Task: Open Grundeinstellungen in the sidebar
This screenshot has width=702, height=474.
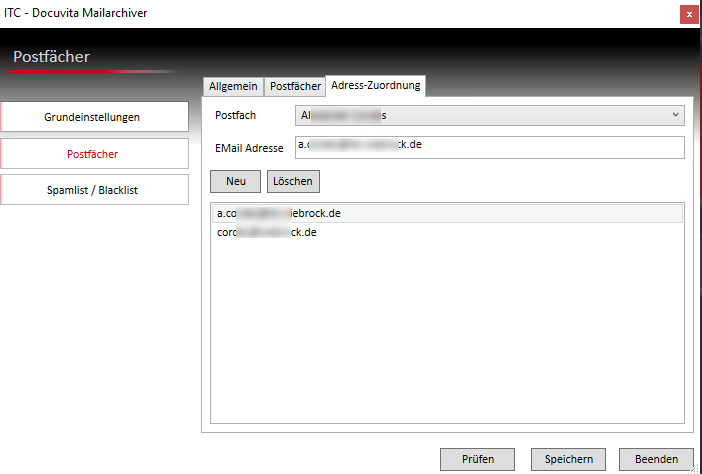Action: point(95,117)
